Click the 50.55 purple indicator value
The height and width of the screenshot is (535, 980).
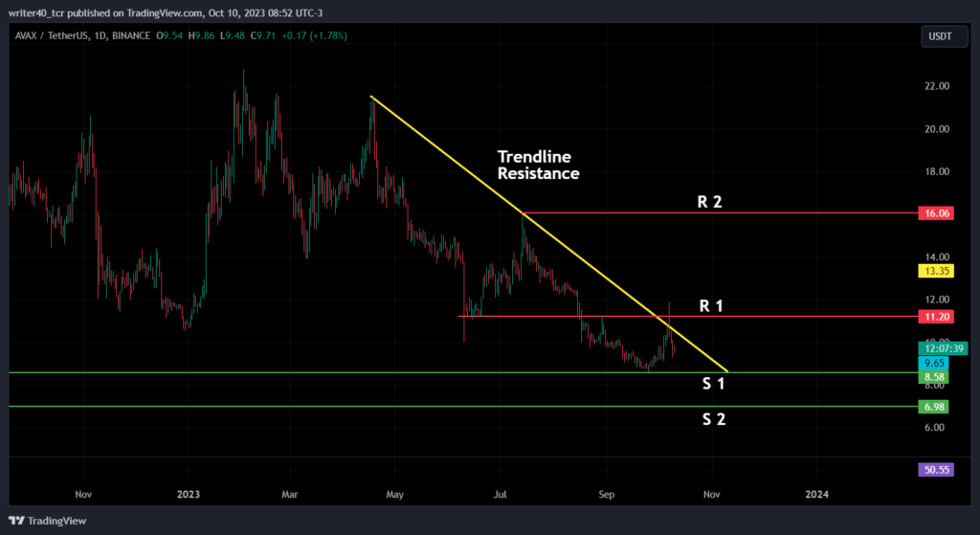point(936,469)
